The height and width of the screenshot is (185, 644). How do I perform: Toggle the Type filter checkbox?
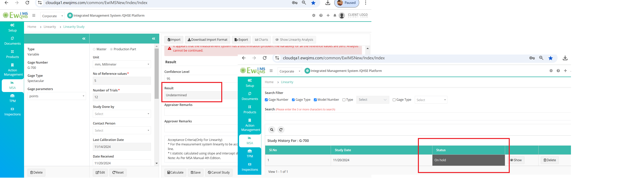[x=344, y=100]
